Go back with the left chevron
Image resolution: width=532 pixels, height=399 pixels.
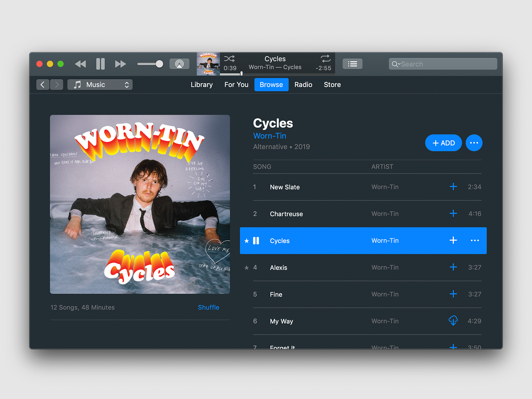(x=43, y=84)
